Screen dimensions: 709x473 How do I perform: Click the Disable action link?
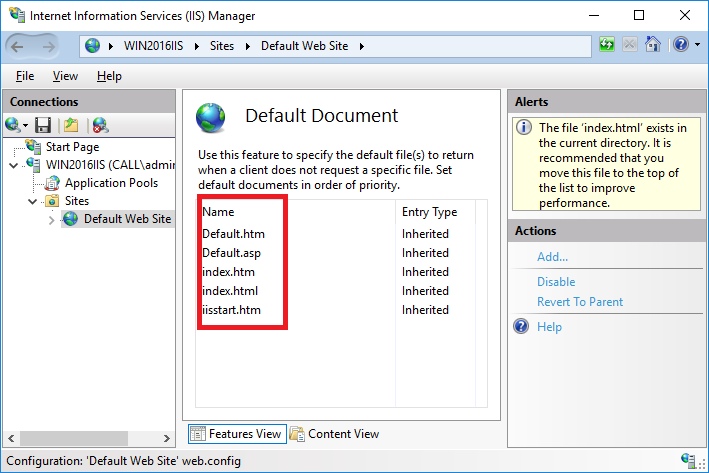tap(556, 282)
